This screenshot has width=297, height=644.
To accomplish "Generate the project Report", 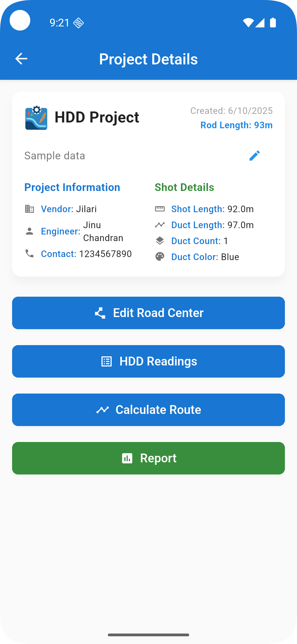I will pos(148,458).
